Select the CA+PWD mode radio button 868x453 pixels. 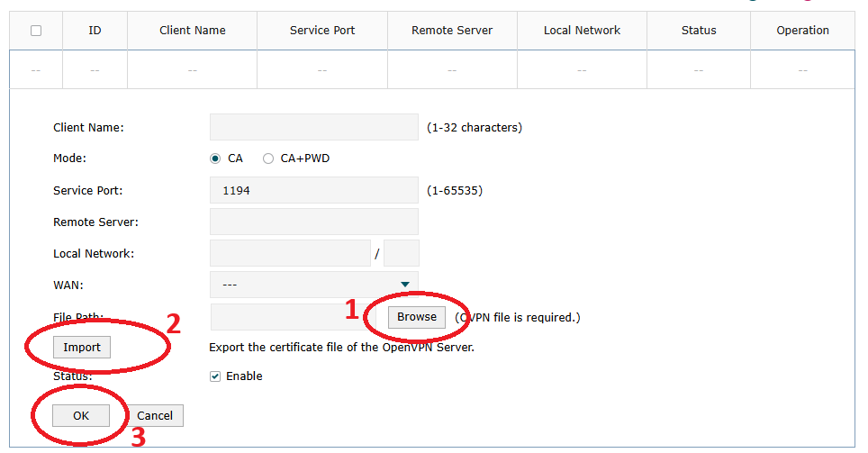click(268, 159)
